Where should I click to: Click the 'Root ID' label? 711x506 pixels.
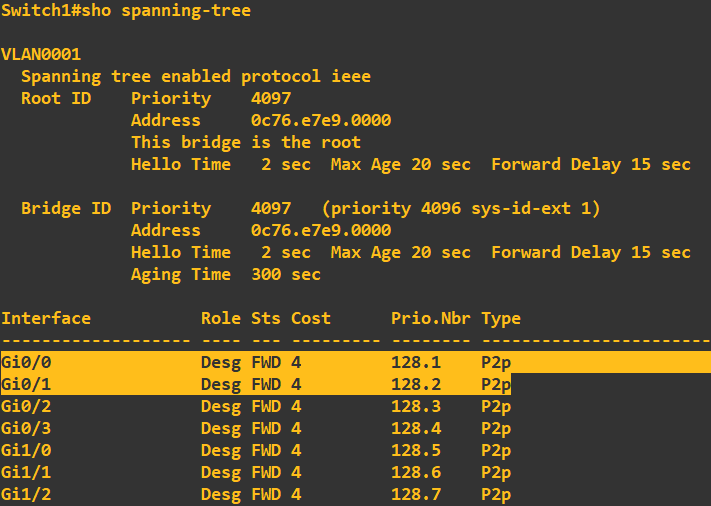[55, 98]
